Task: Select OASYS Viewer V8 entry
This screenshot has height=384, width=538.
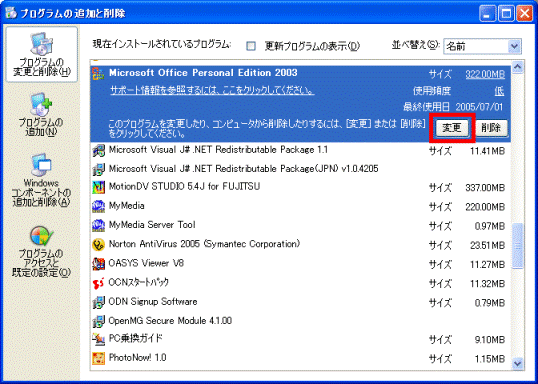Action: click(x=146, y=263)
